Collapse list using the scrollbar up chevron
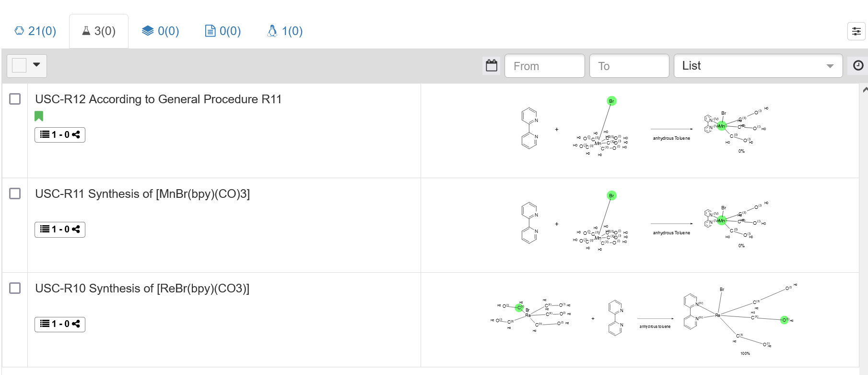The width and height of the screenshot is (868, 375). (864, 89)
